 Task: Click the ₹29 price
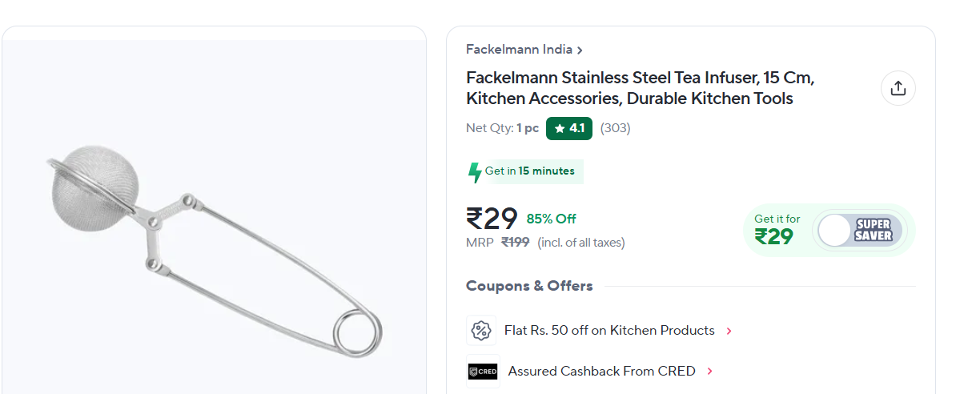(x=492, y=219)
